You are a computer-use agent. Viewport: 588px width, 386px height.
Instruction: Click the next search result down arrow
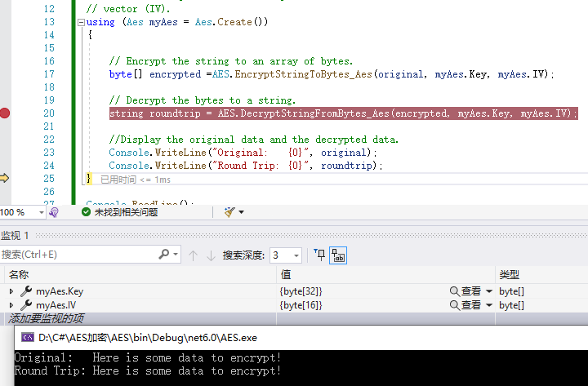coord(211,255)
